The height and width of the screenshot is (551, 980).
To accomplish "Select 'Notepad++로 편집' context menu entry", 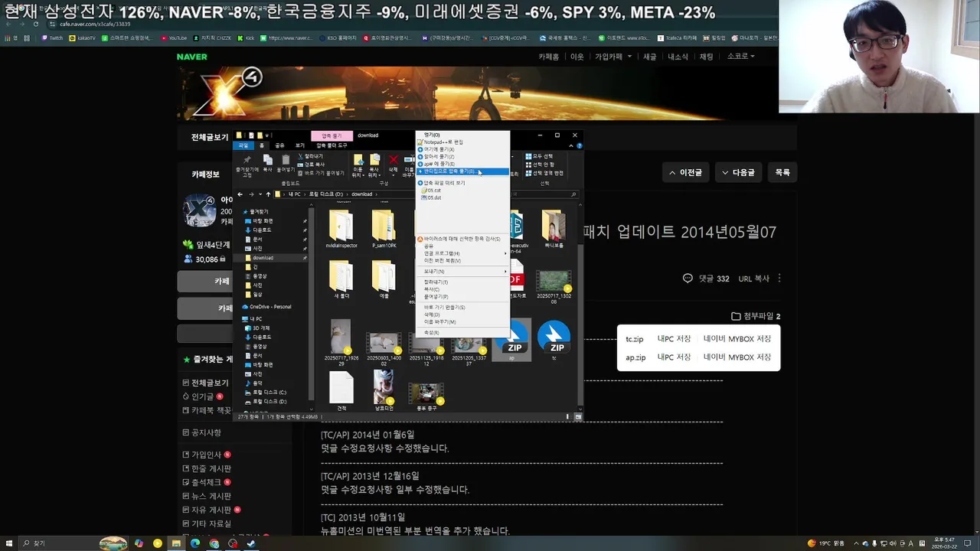I will pos(462,142).
